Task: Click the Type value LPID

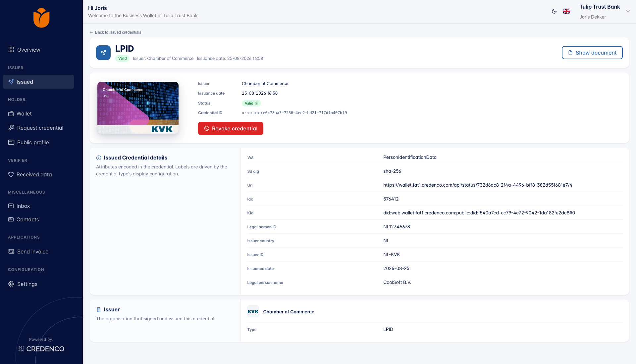Action: [388, 329]
